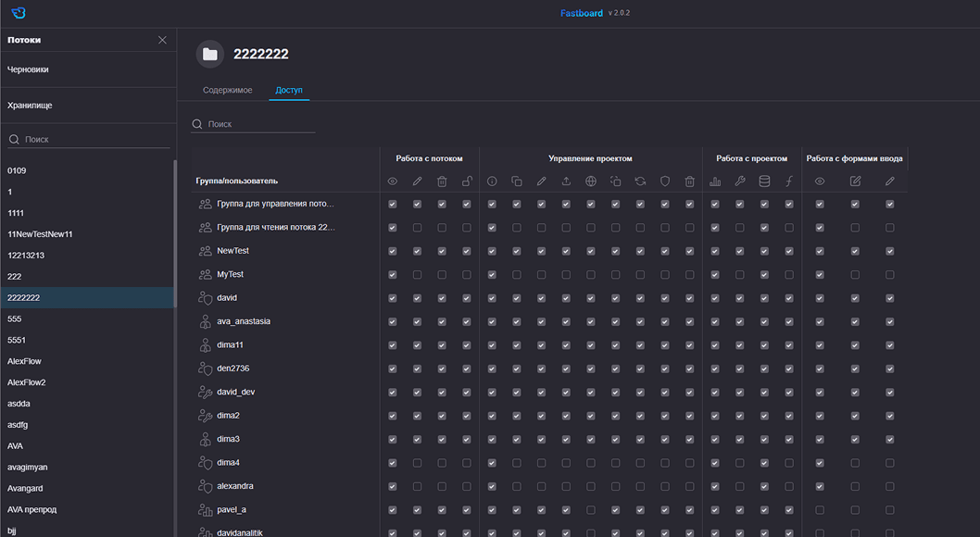Click the Группа для управления пото… row name
The width and height of the screenshot is (980, 537).
tap(276, 204)
